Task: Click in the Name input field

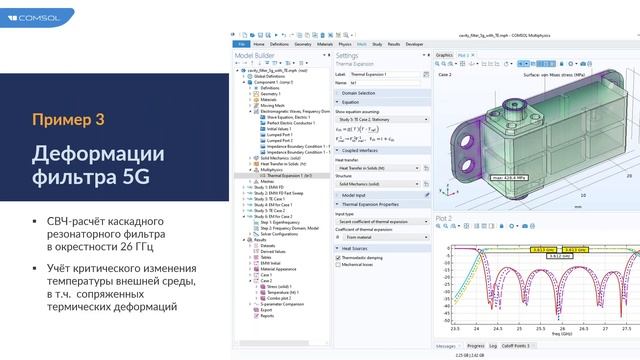Action: (384, 83)
